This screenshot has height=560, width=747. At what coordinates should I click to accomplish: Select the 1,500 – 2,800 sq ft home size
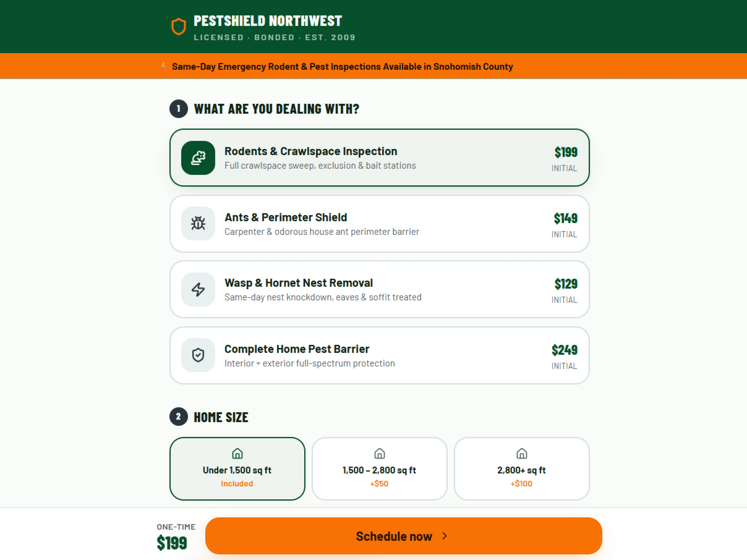coord(380,469)
